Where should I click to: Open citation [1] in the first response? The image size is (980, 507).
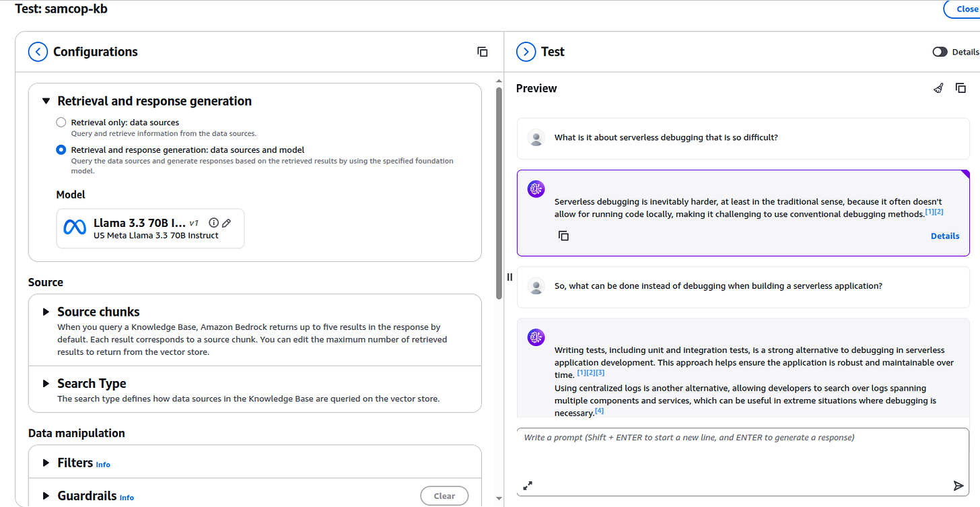pos(930,211)
